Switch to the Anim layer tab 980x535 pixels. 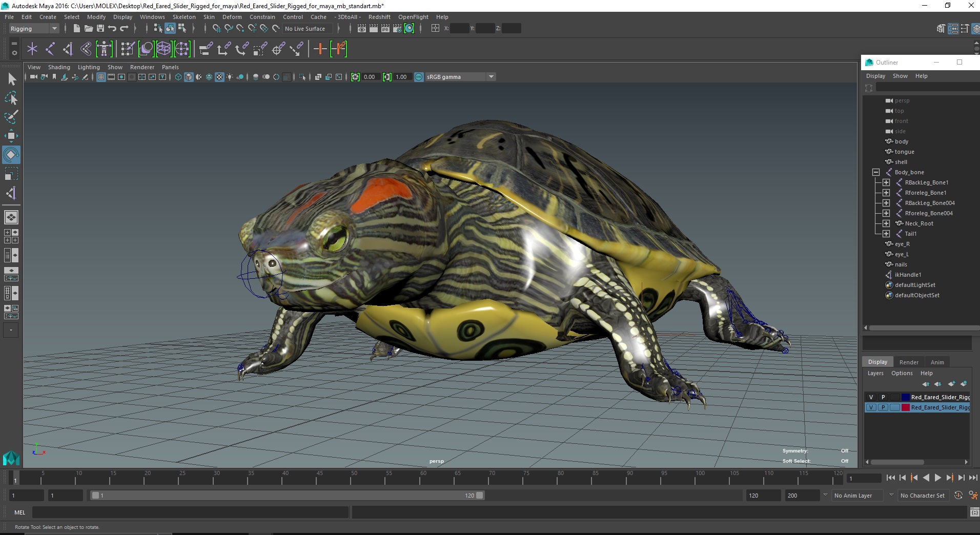[x=937, y=362]
